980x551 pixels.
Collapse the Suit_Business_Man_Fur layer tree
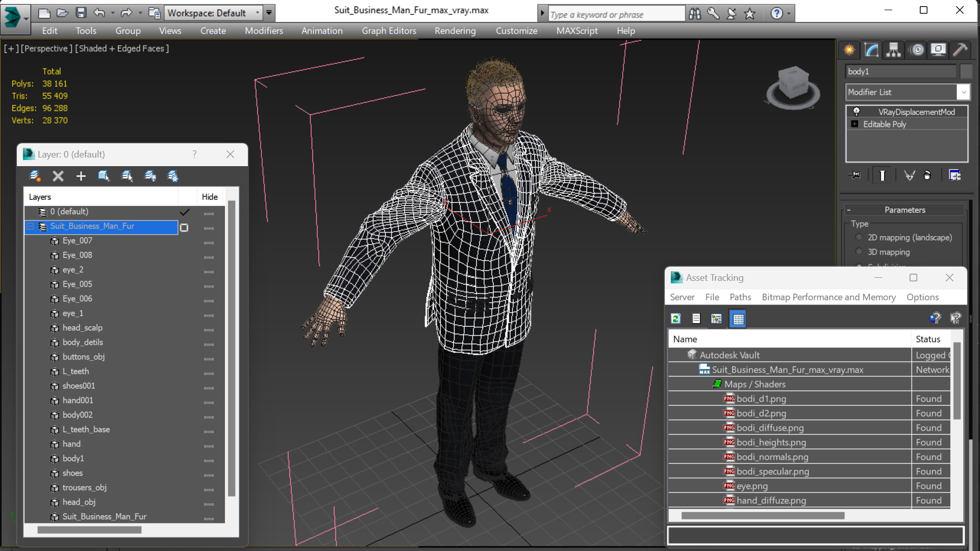coord(31,226)
